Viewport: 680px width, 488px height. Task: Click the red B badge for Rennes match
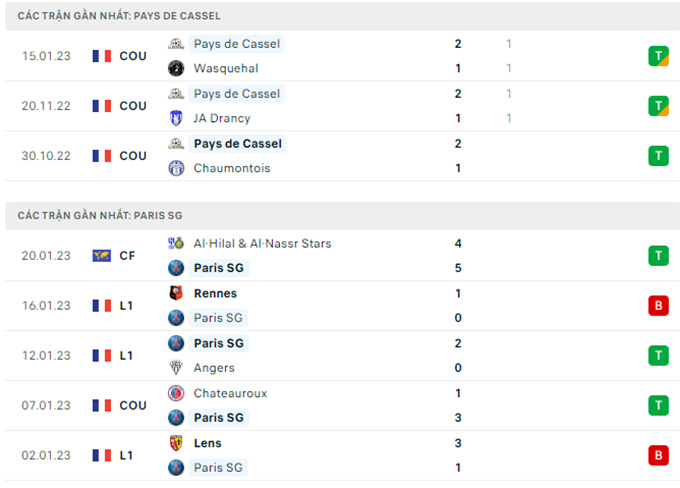(658, 306)
